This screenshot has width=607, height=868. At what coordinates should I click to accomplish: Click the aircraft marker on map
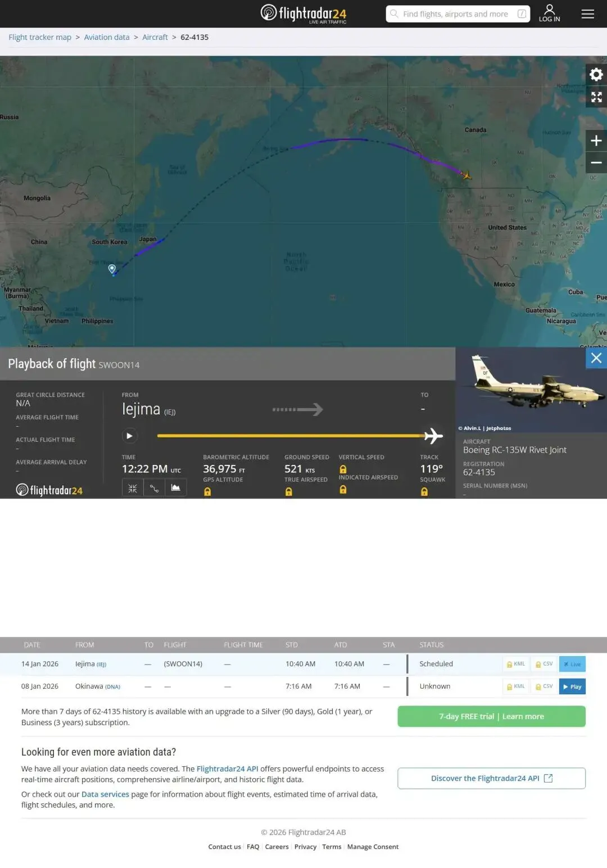click(466, 175)
